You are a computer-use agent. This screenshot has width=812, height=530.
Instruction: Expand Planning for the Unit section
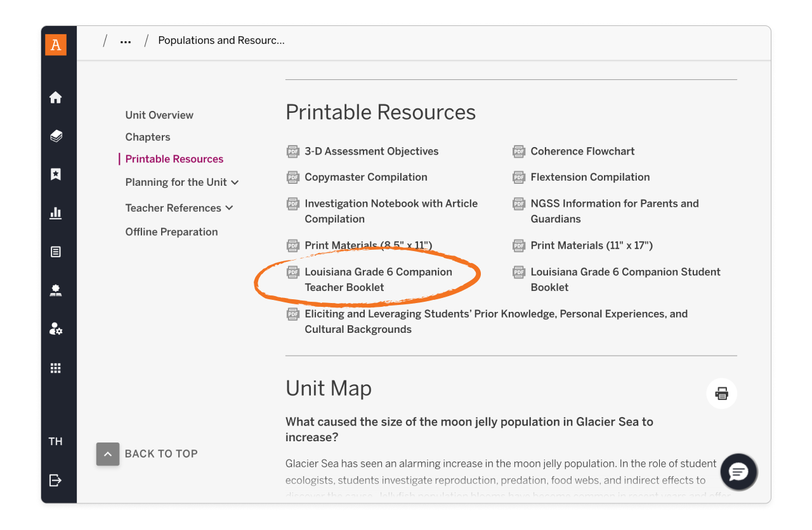click(181, 183)
